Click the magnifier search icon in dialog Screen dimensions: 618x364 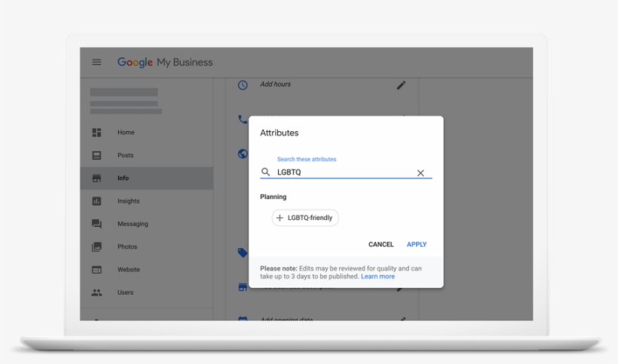[265, 173]
